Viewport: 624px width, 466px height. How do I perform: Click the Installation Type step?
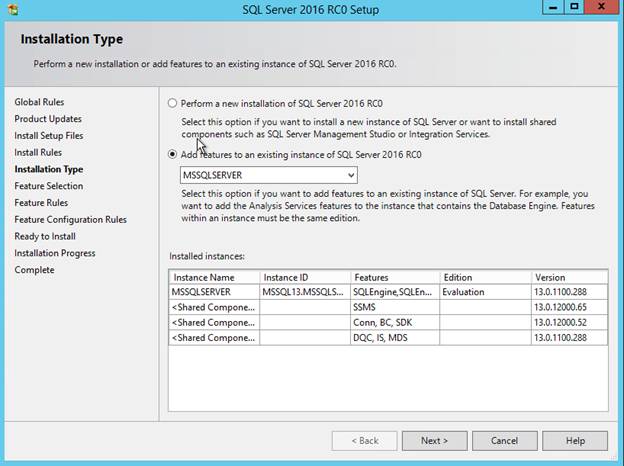pos(49,169)
